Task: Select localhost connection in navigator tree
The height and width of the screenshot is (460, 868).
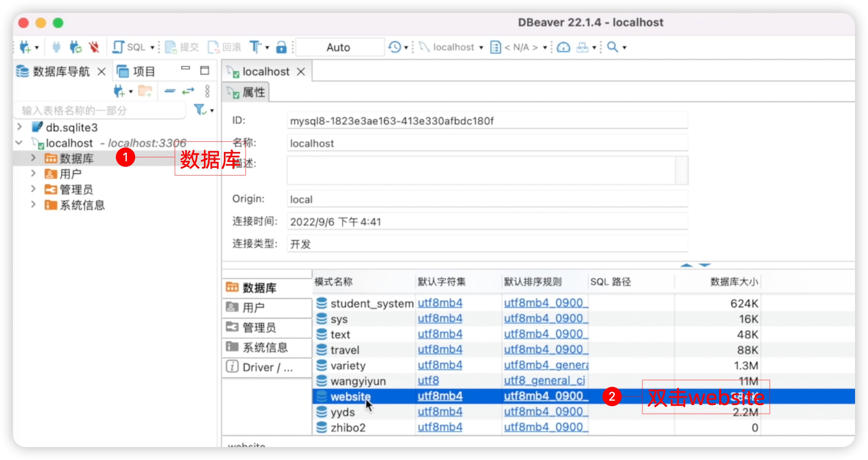Action: click(x=69, y=143)
